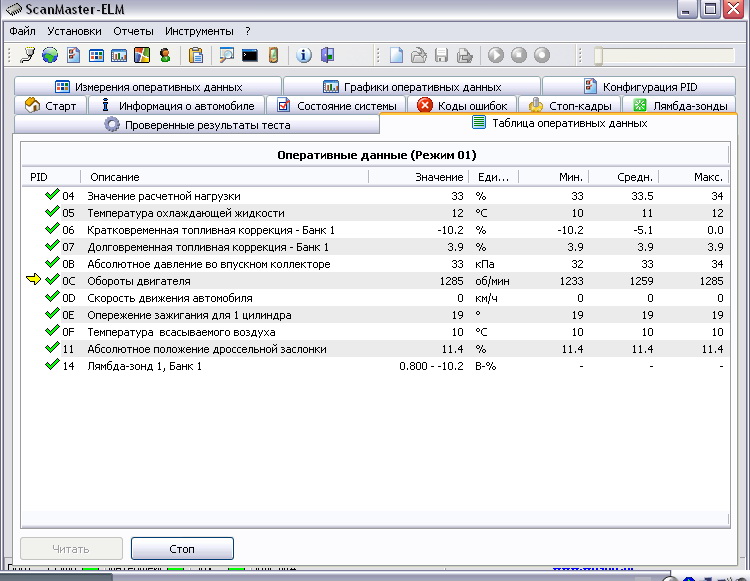Open the Отчеты menu
The image size is (750, 581).
coord(133,31)
